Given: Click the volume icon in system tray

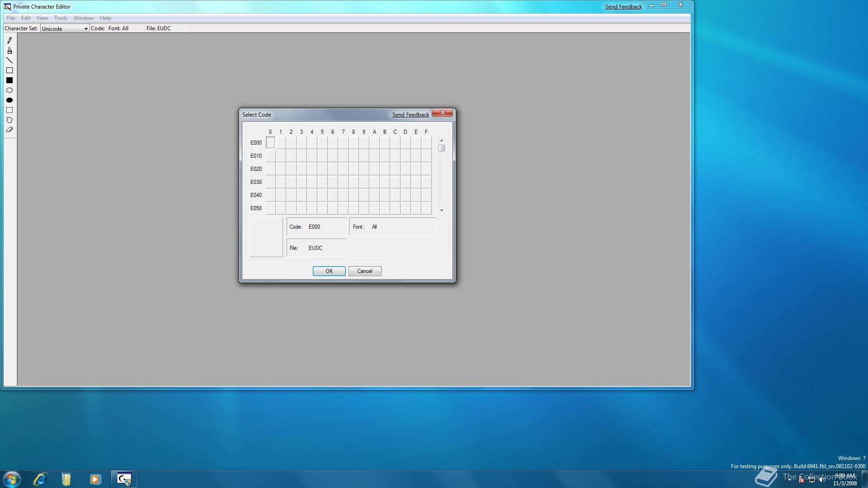Looking at the screenshot, I should tap(822, 480).
